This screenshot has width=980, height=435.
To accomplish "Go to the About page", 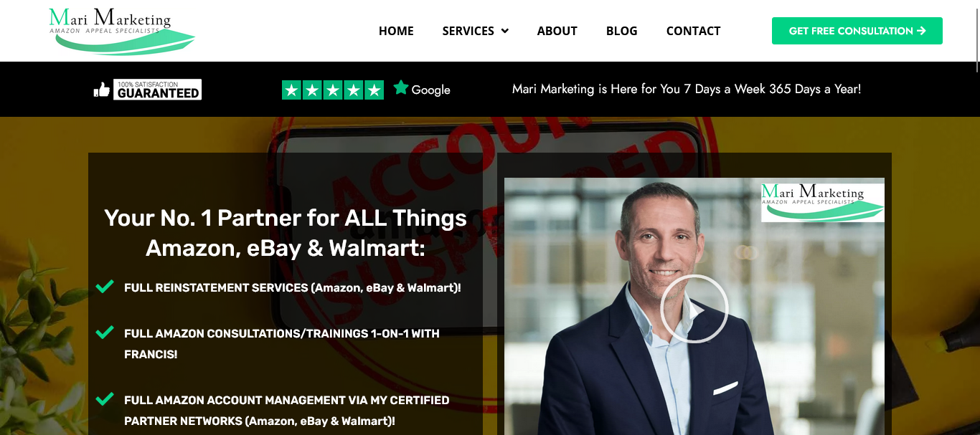I will (557, 31).
